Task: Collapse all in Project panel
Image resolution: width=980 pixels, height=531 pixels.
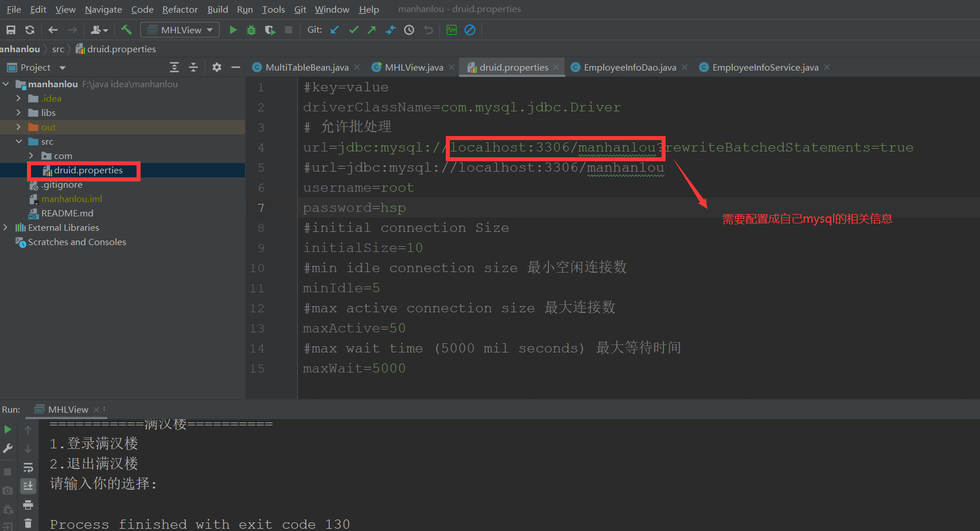Action: tap(193, 67)
